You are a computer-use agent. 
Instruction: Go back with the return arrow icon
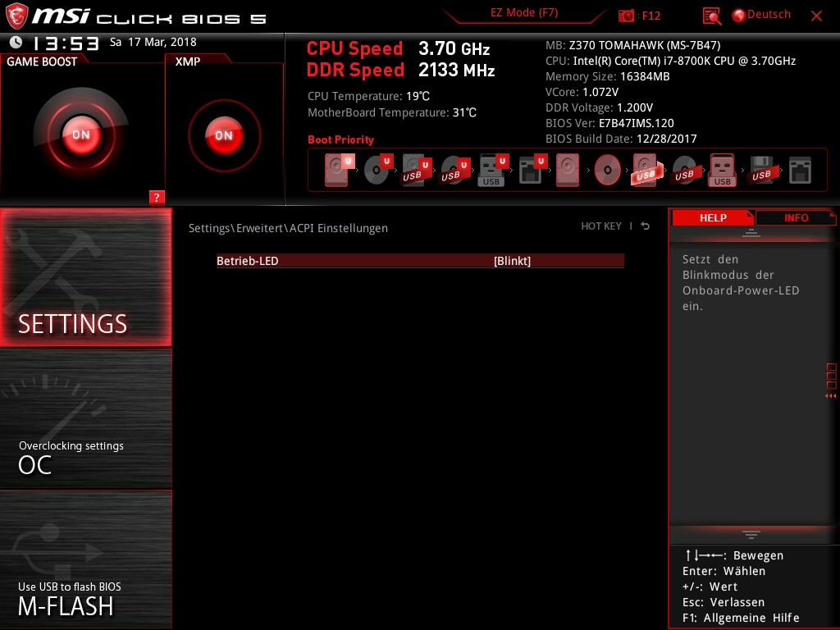[x=645, y=226]
